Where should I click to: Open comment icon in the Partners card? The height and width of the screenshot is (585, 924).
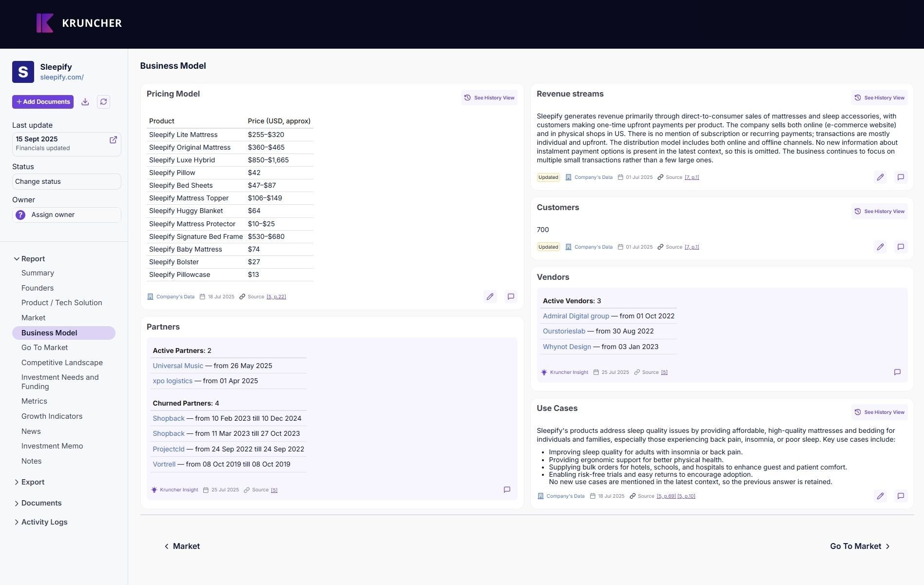506,490
